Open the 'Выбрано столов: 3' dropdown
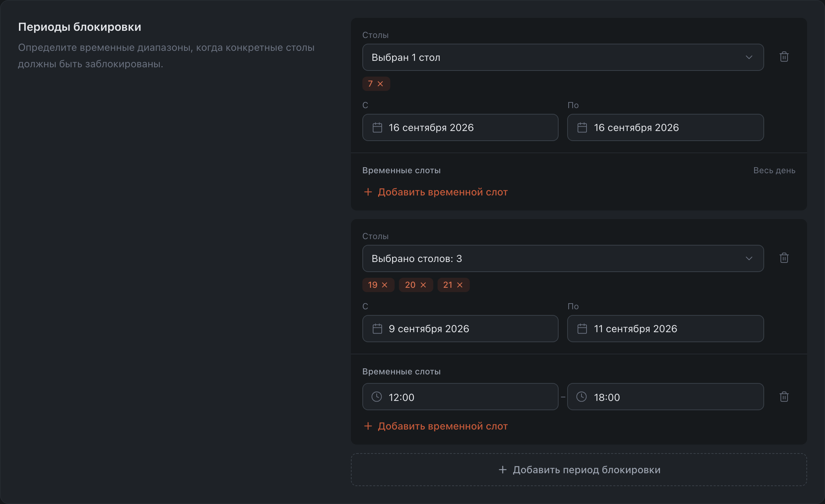The height and width of the screenshot is (504, 825). click(x=563, y=258)
